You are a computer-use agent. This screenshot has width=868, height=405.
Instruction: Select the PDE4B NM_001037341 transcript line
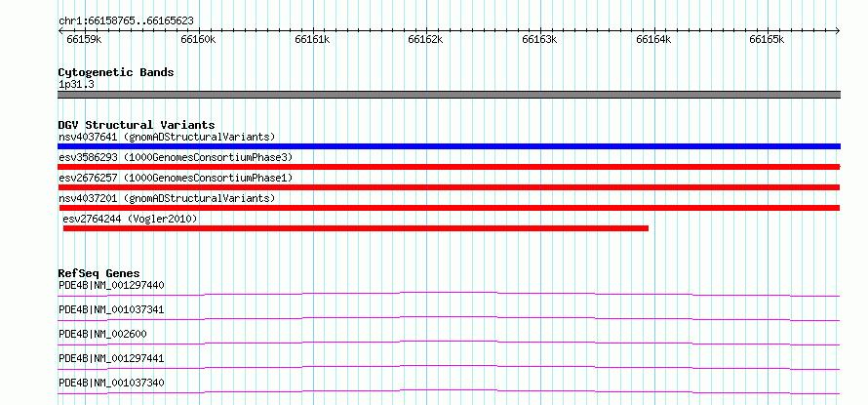tap(449, 318)
